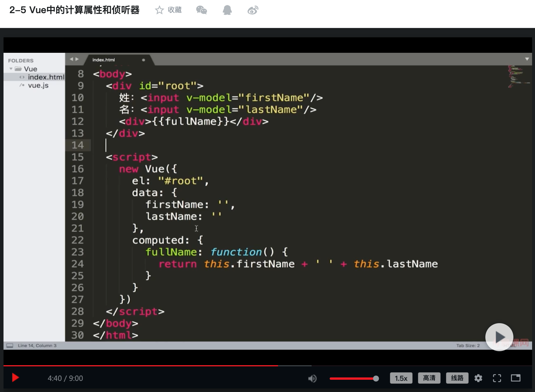Click the body tag on line 8
The image size is (535, 392).
(112, 74)
